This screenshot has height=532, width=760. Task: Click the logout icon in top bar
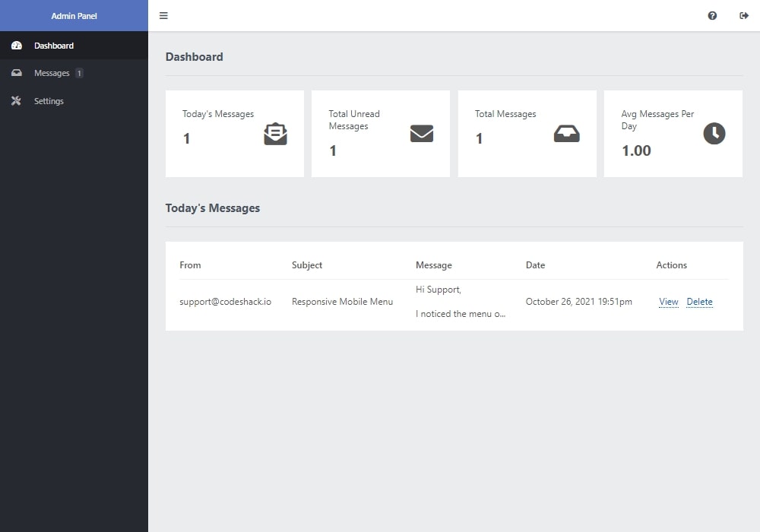point(744,15)
